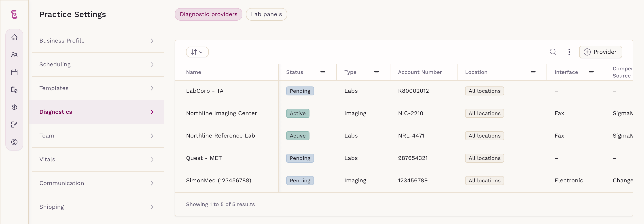Expand the Scheduling settings section

click(96, 64)
